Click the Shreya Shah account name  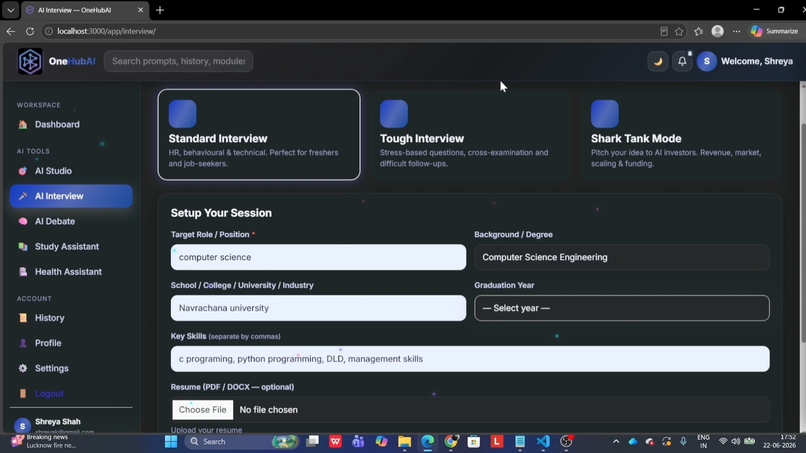(x=58, y=422)
